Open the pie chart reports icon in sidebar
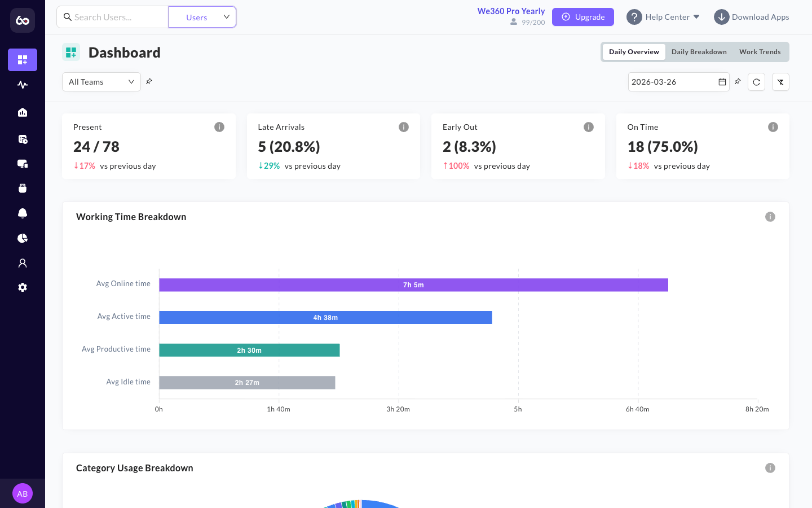 coord(23,238)
